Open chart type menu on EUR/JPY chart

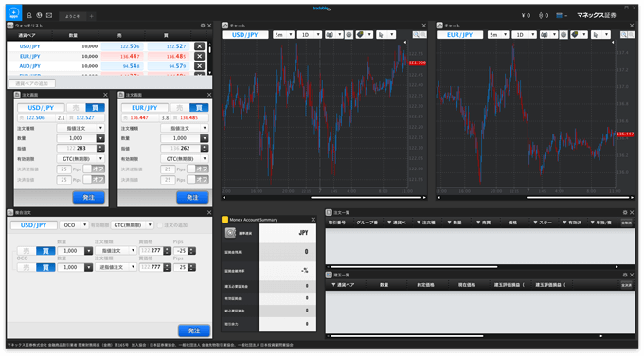pyautogui.click(x=548, y=35)
